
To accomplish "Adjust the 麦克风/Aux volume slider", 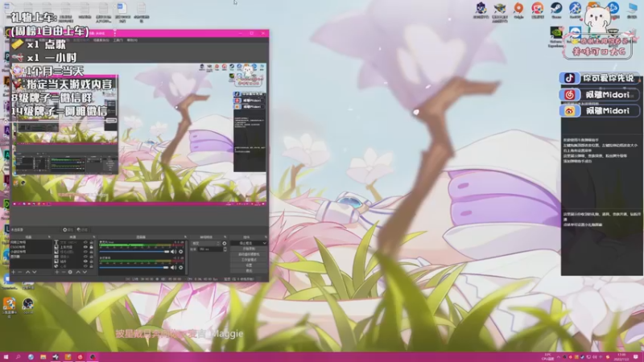I will (x=134, y=252).
